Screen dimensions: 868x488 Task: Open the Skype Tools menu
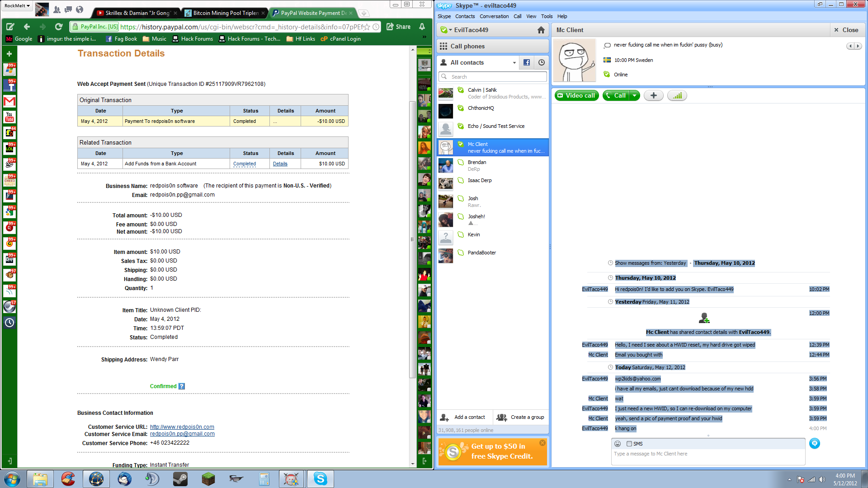coord(547,16)
